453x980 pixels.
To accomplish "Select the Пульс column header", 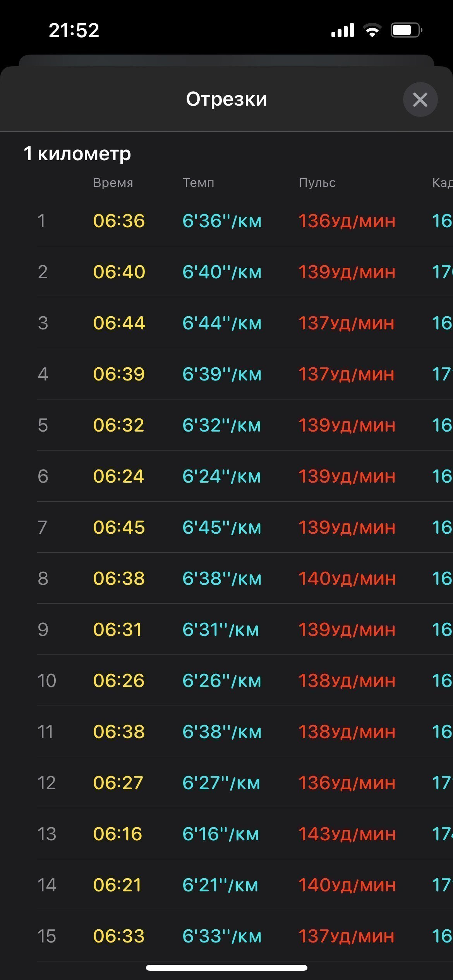I will 317,182.
